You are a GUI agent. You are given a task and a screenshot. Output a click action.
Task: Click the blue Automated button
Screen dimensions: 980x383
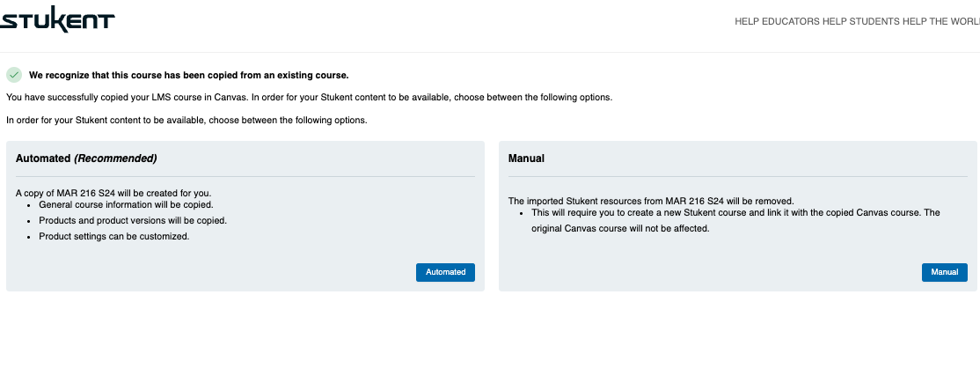point(445,272)
